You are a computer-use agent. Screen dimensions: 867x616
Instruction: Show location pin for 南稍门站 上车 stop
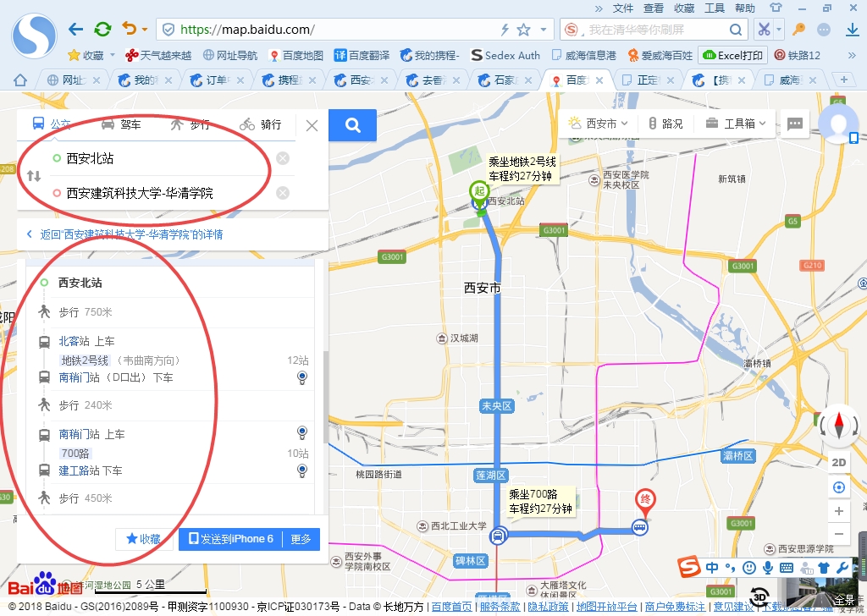(302, 432)
